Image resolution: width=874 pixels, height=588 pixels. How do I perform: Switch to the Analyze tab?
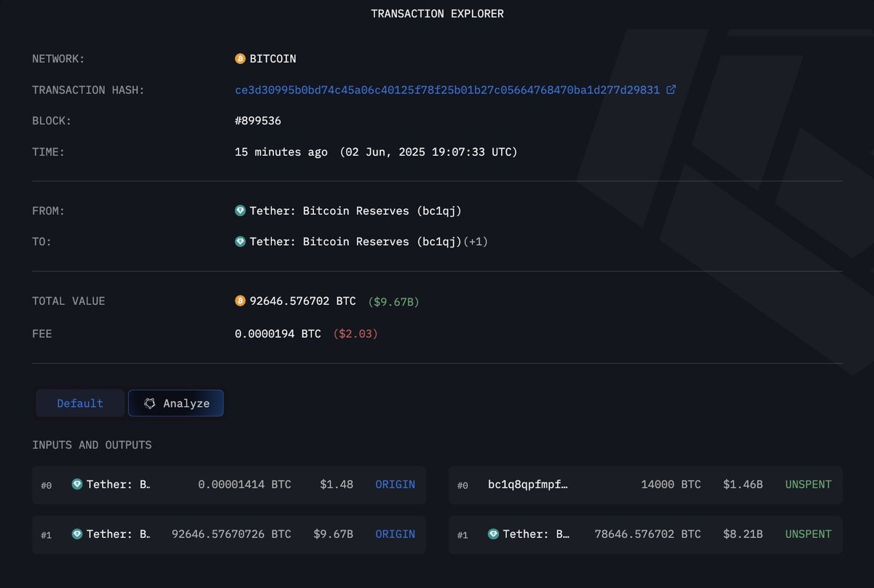[x=176, y=403]
